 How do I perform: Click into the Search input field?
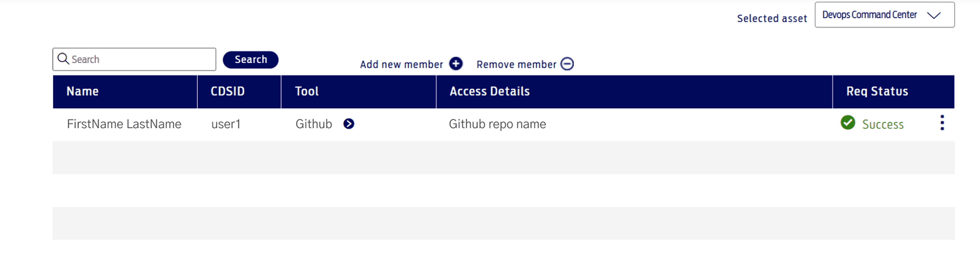134,59
